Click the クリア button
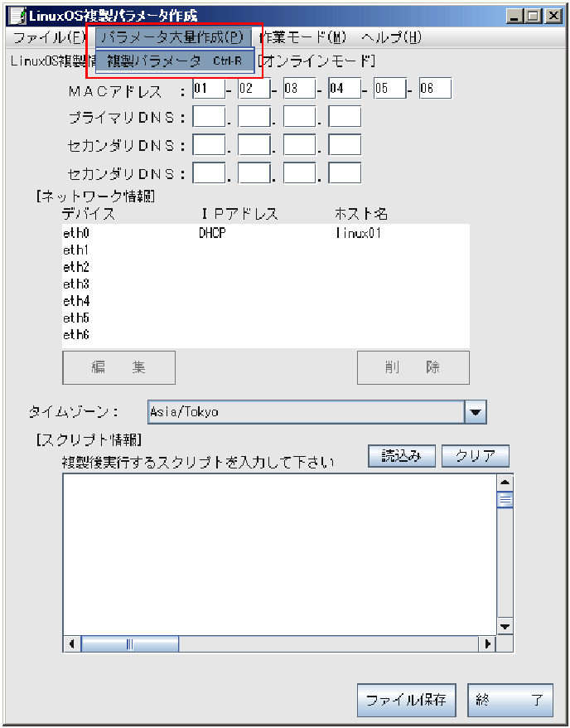The image size is (570, 728). (x=476, y=456)
